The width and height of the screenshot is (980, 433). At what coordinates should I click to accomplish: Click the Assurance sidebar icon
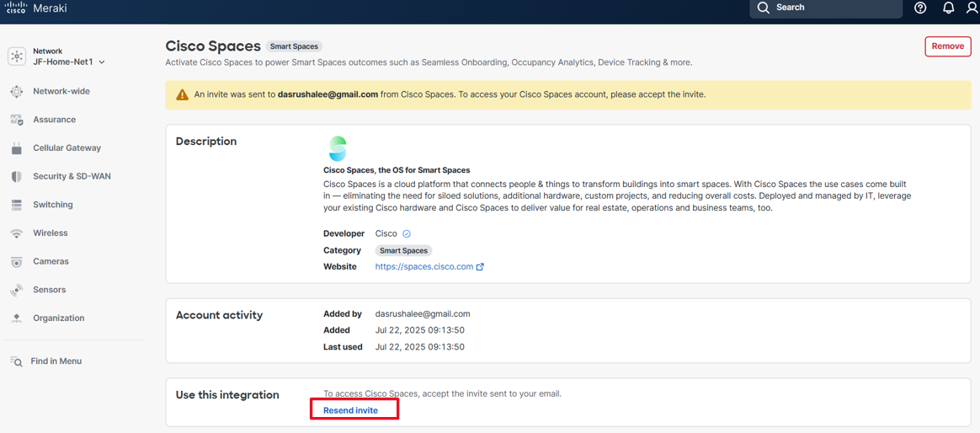(17, 120)
